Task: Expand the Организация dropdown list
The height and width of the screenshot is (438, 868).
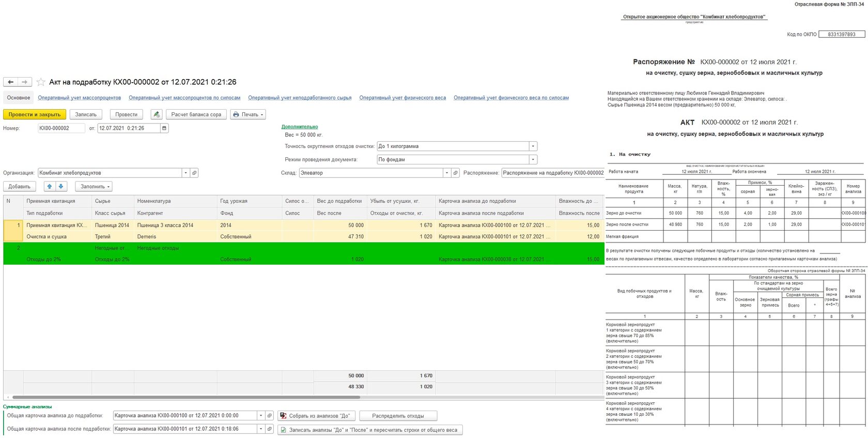Action: (x=185, y=173)
